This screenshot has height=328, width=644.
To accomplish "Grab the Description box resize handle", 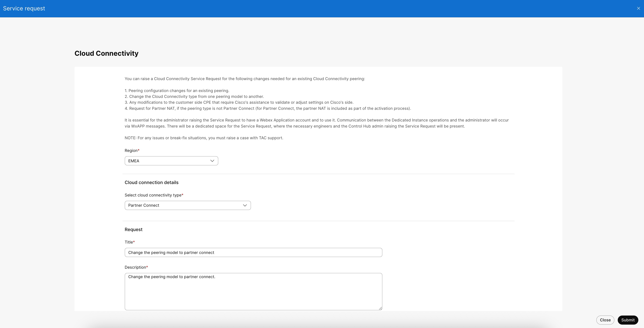I will [x=380, y=308].
